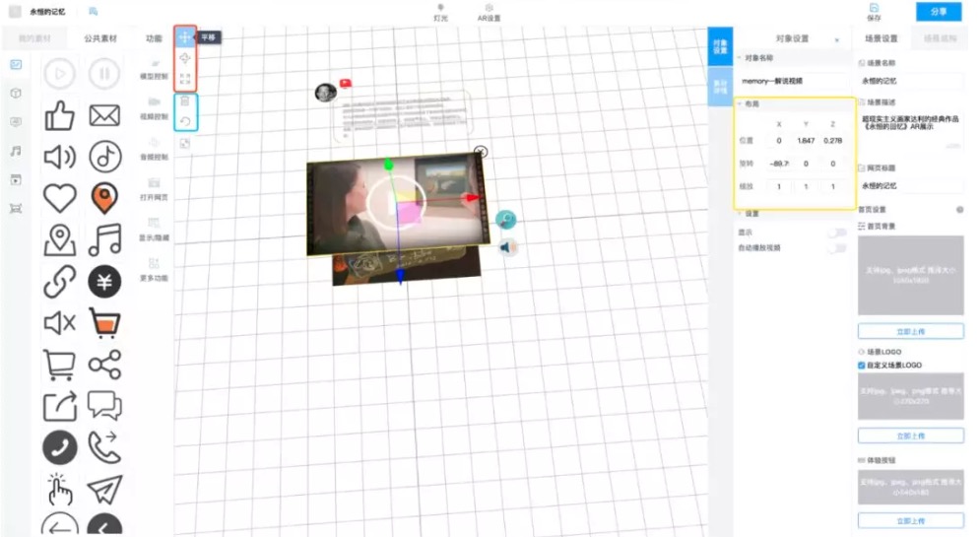The width and height of the screenshot is (980, 537).
Task: Open the music note audio category
Action: [x=16, y=151]
